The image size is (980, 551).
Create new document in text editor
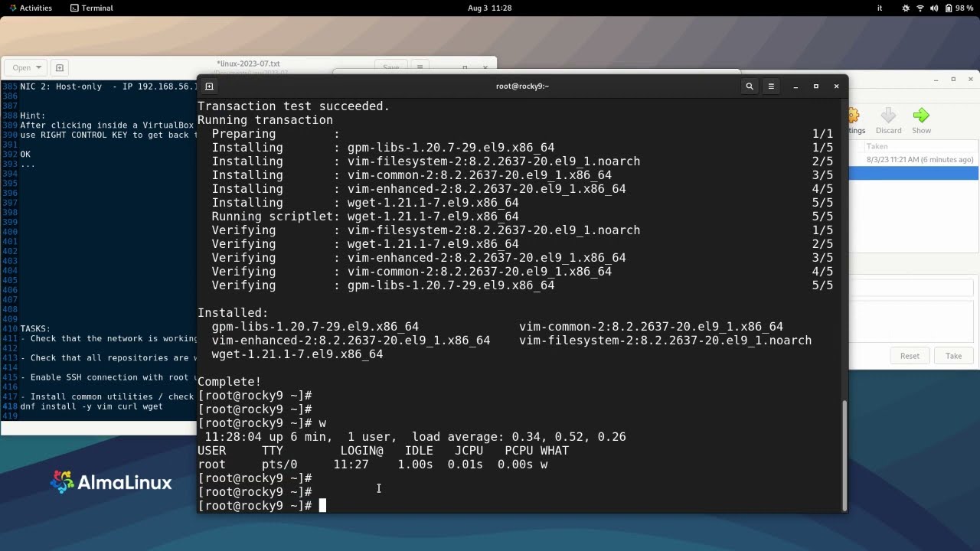click(x=60, y=67)
